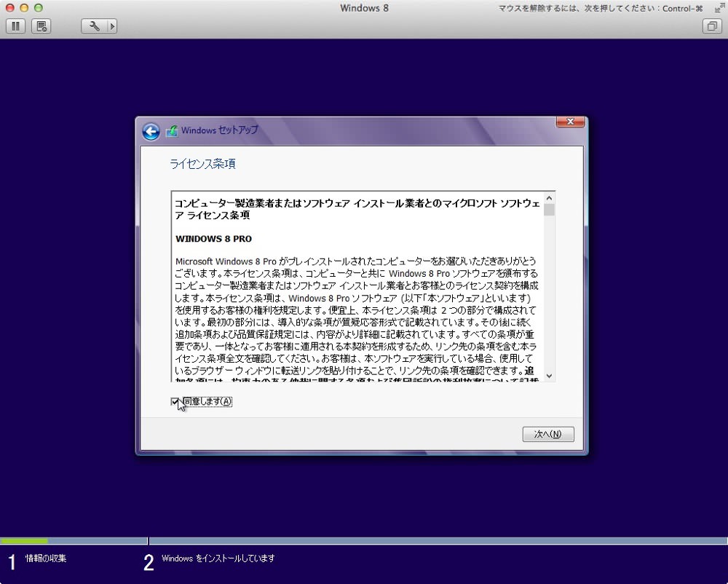Click the license scrollbar up arrow
The width and height of the screenshot is (728, 584).
pos(549,198)
